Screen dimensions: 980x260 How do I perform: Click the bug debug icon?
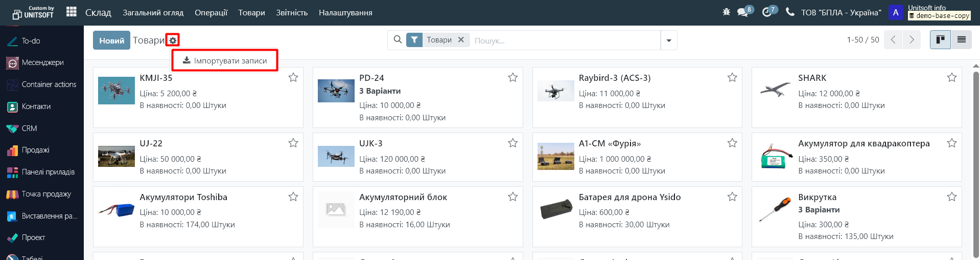point(726,12)
